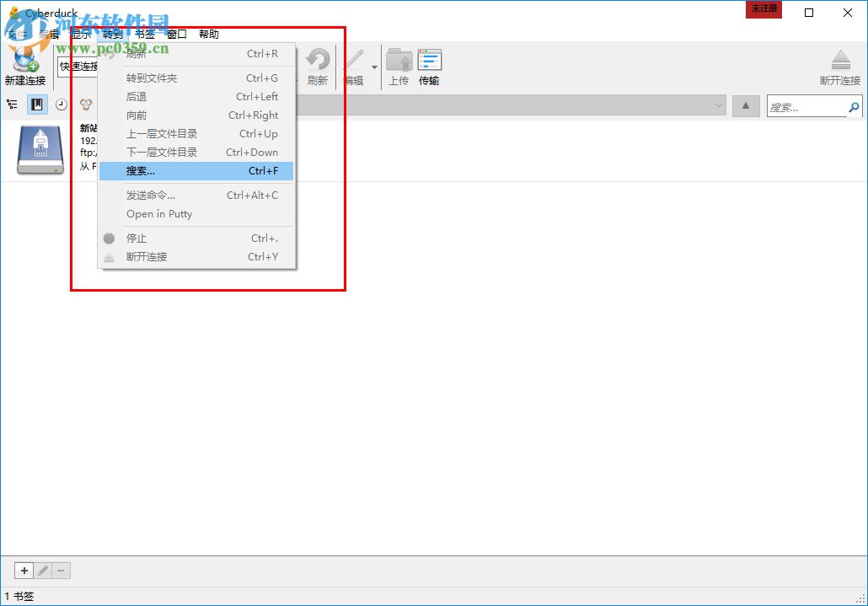Choose 转到文件夹 from the menu
The image size is (868, 606).
(x=196, y=78)
